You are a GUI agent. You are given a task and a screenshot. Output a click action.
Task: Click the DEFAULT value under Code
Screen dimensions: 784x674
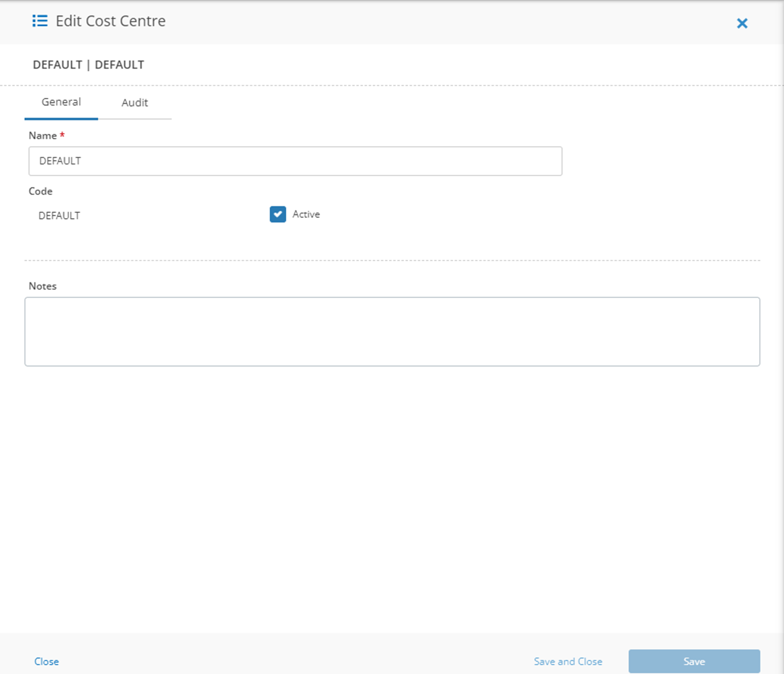tap(59, 216)
